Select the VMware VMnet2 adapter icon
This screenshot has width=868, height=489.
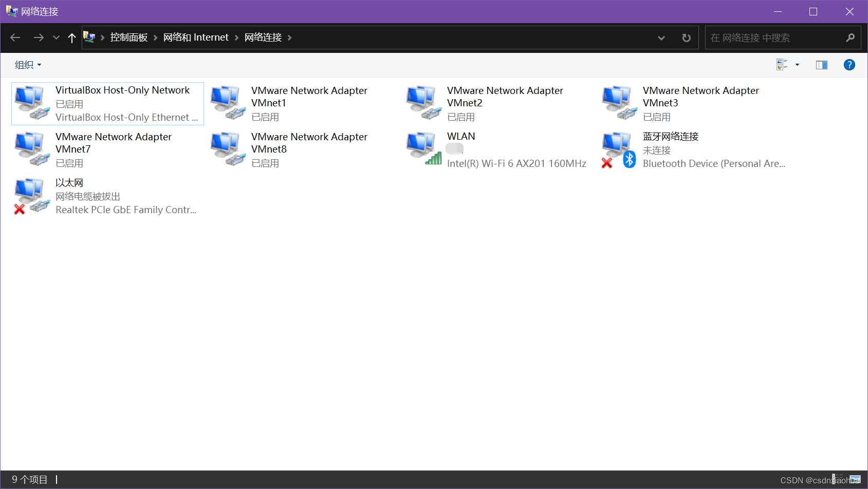pyautogui.click(x=423, y=103)
